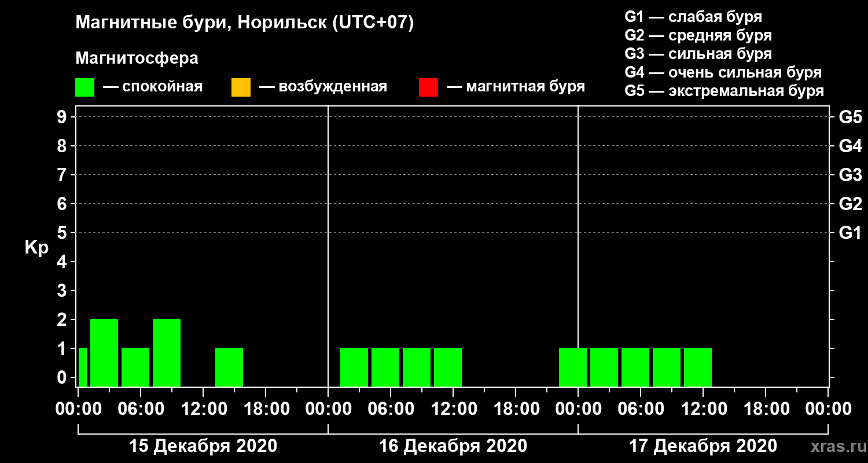Click the isolated Kp 1 bar after 12:00 on 15 Декабря
The width and height of the screenshot is (868, 463).
coord(229,367)
